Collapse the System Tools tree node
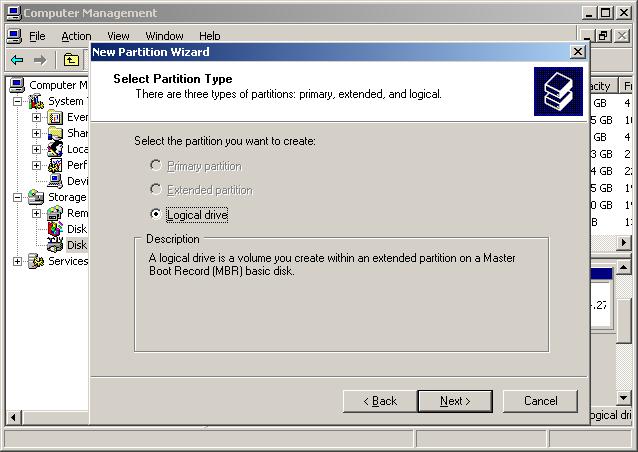The height and width of the screenshot is (452, 638). 17,101
